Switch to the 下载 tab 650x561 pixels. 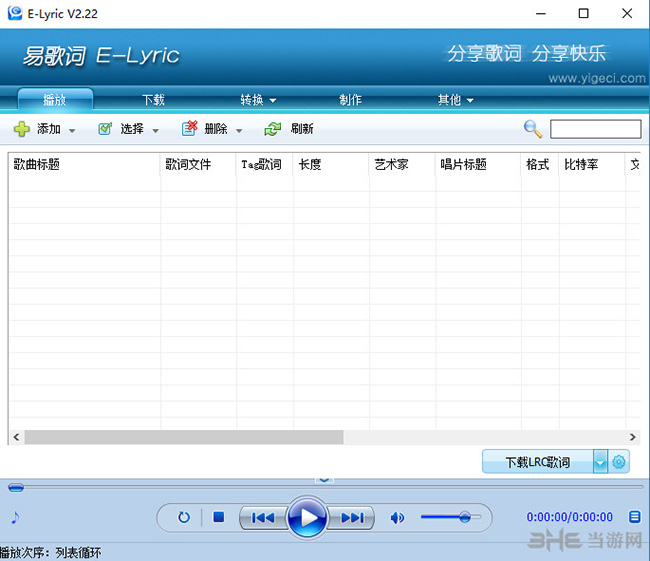coord(153,100)
